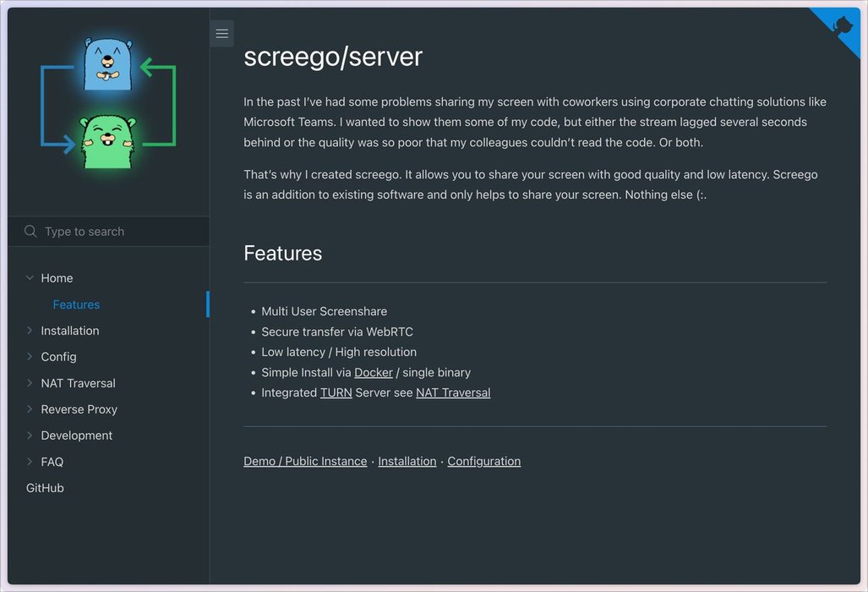Expand the Installation chevron in sidebar

[30, 331]
